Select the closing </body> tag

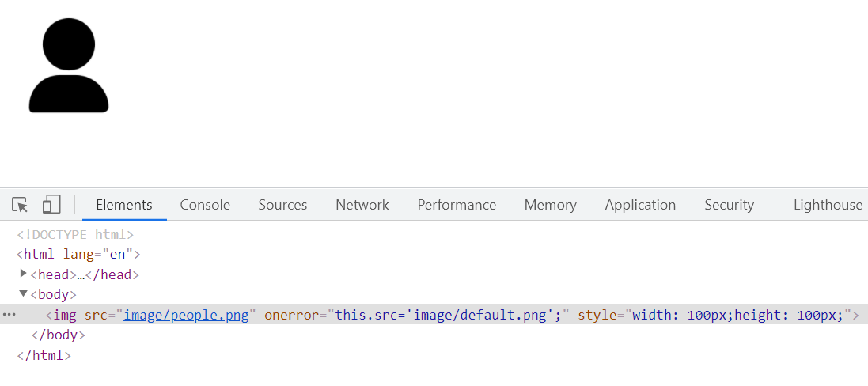tap(58, 335)
